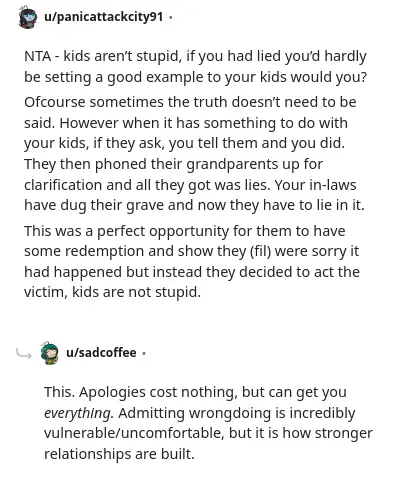Click 'This. Apologies cost nothing' reply opening

(140, 392)
